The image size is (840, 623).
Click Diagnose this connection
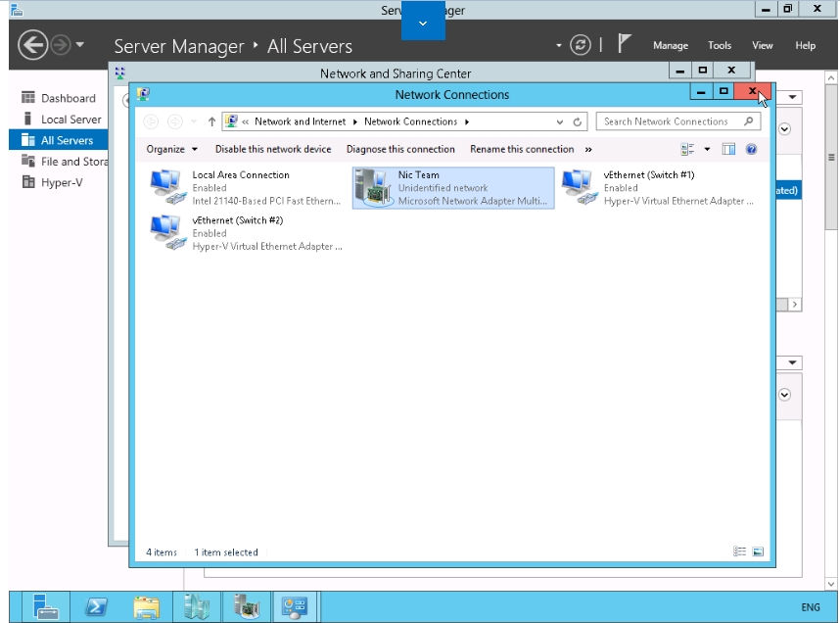[400, 149]
